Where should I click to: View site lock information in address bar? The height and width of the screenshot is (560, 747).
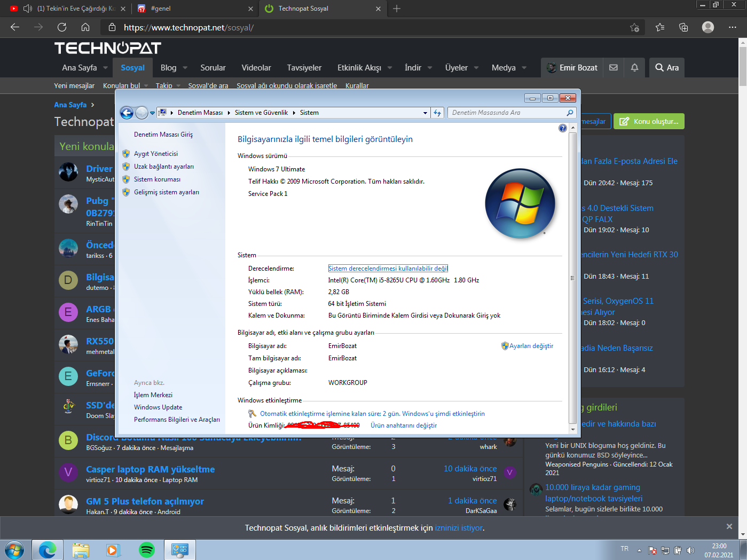(x=112, y=27)
